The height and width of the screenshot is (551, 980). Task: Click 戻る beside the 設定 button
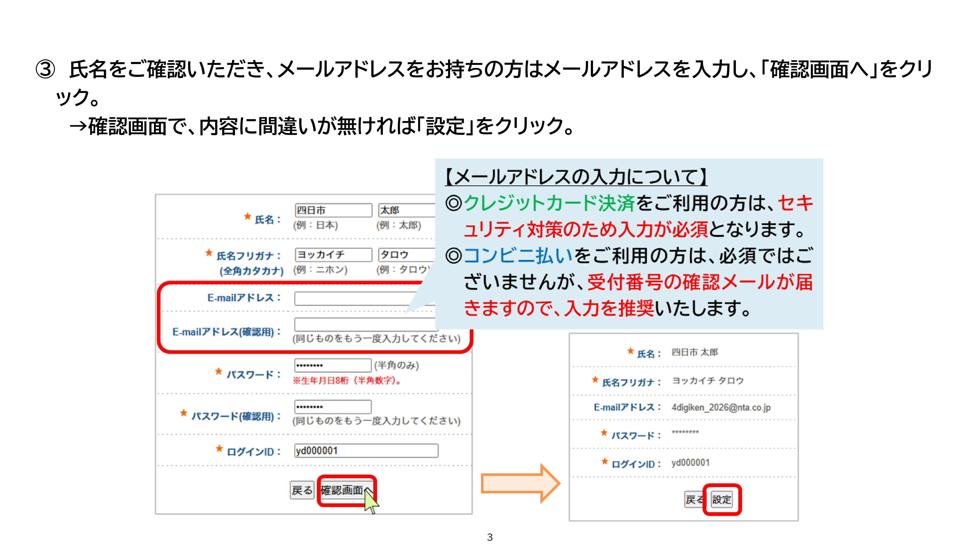694,499
